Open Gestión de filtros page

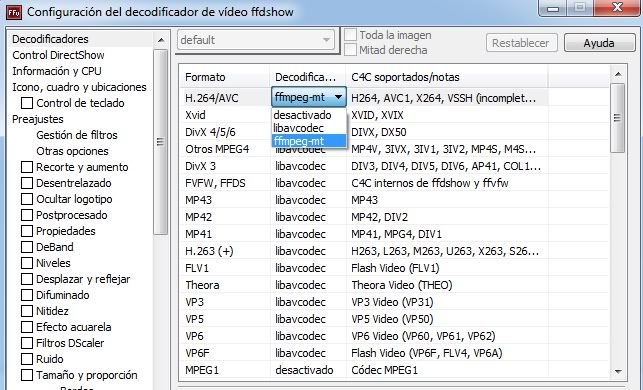click(77, 135)
